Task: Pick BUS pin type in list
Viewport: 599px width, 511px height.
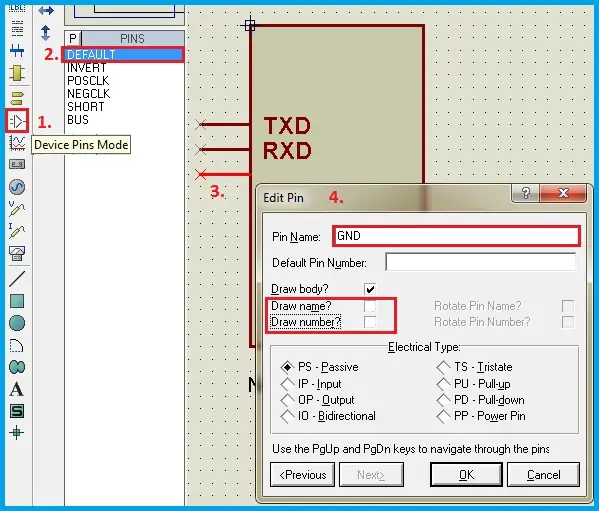Action: click(x=78, y=120)
